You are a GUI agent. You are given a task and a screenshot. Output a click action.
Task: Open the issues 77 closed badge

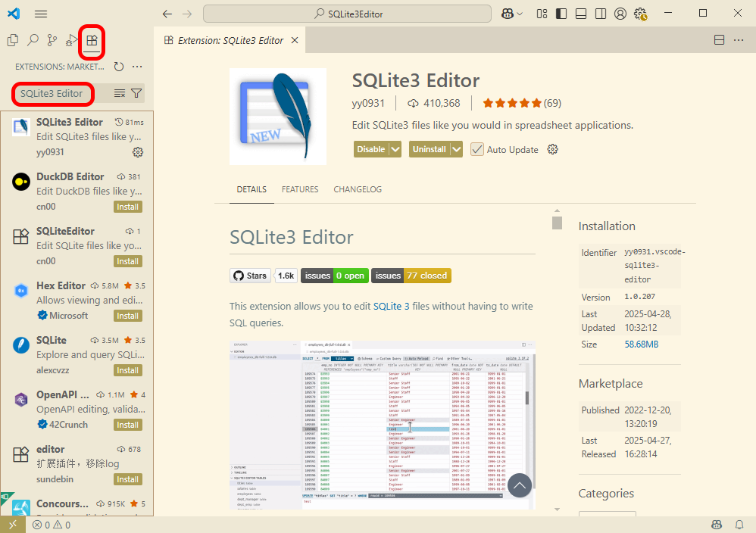pyautogui.click(x=411, y=276)
